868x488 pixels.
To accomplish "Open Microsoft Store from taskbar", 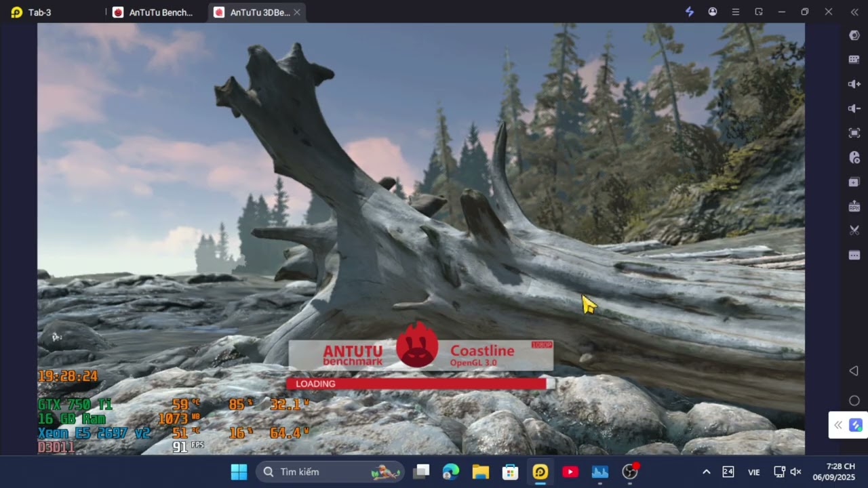I will coord(510,472).
